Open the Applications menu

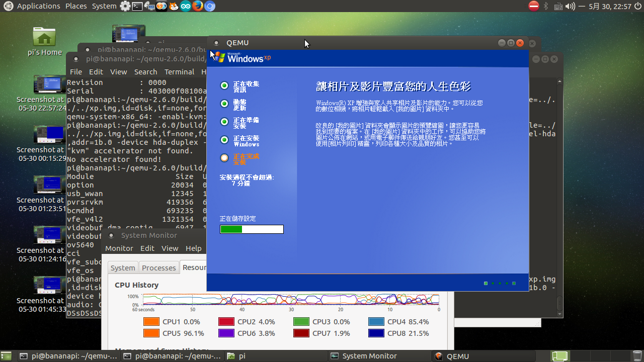pyautogui.click(x=38, y=6)
